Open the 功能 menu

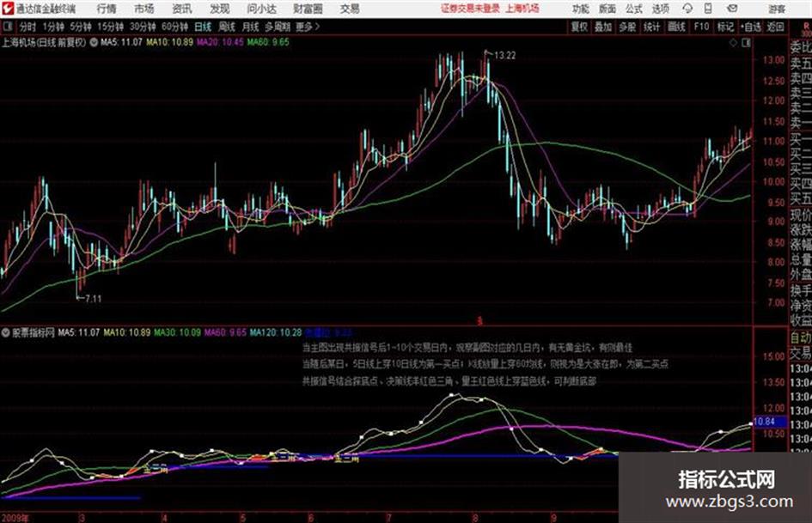click(x=581, y=9)
